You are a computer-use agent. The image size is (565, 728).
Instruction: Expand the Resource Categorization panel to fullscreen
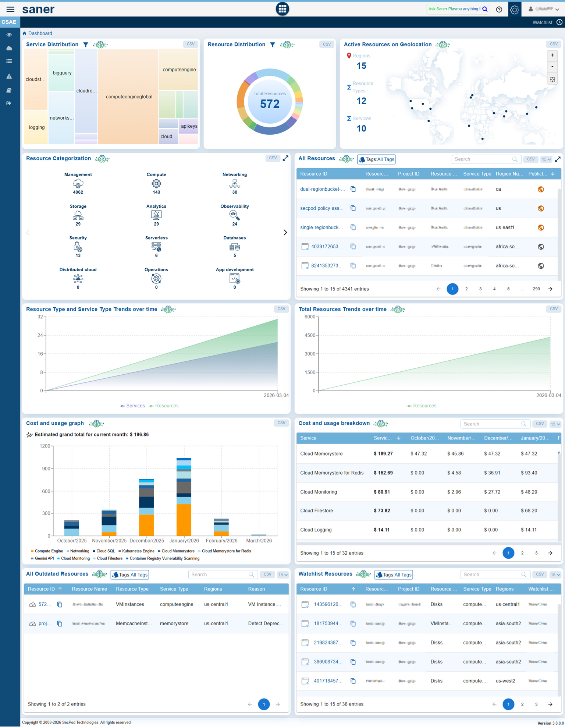click(x=285, y=158)
